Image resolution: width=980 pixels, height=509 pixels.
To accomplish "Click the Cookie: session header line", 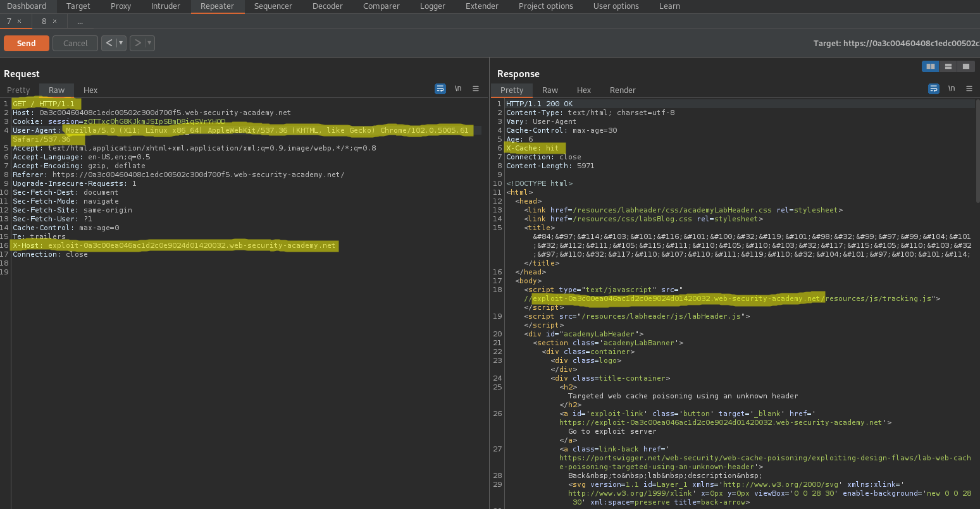I will click(x=119, y=121).
